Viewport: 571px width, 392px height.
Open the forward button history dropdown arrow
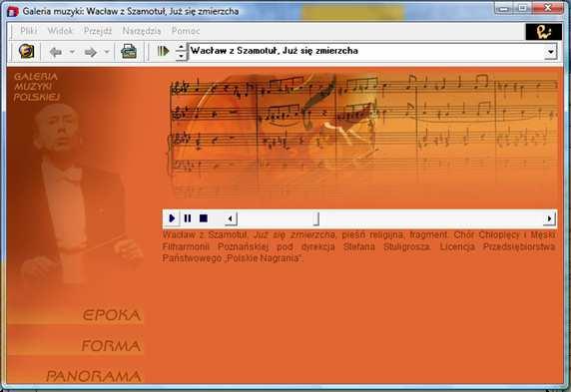click(107, 52)
